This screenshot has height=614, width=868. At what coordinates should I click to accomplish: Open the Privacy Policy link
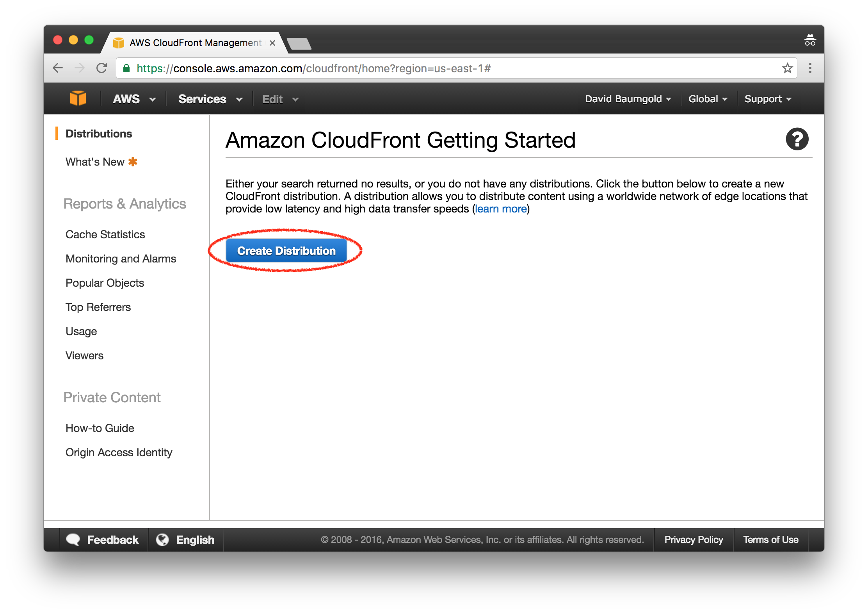click(x=694, y=539)
